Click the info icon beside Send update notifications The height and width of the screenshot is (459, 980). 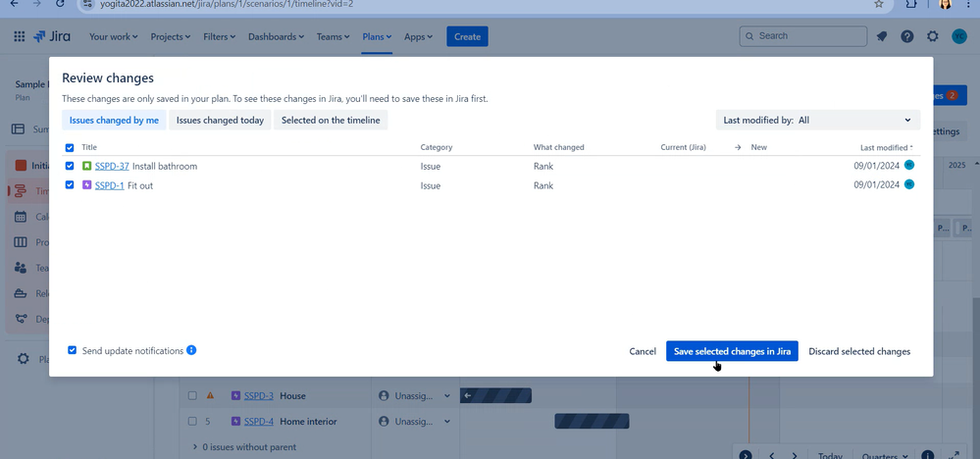tap(191, 350)
